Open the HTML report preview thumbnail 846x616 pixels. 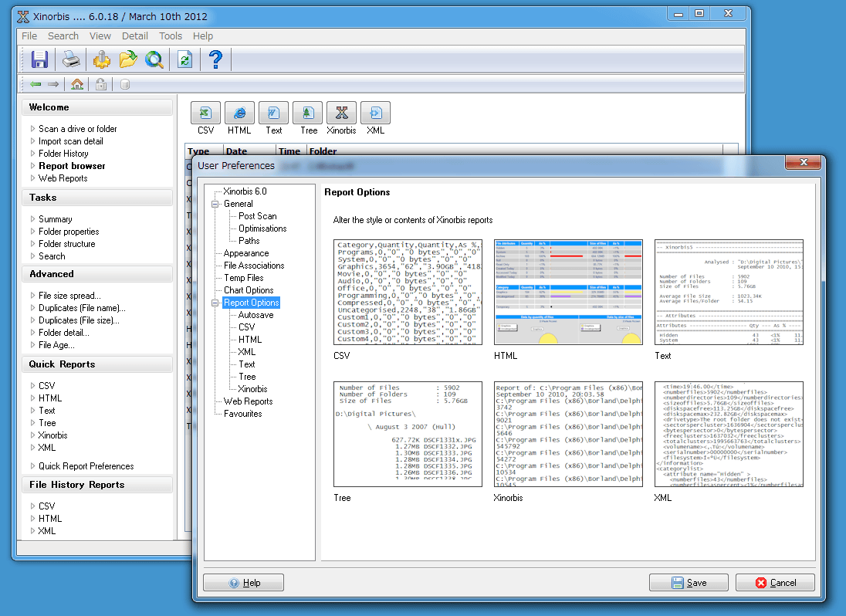(x=569, y=293)
